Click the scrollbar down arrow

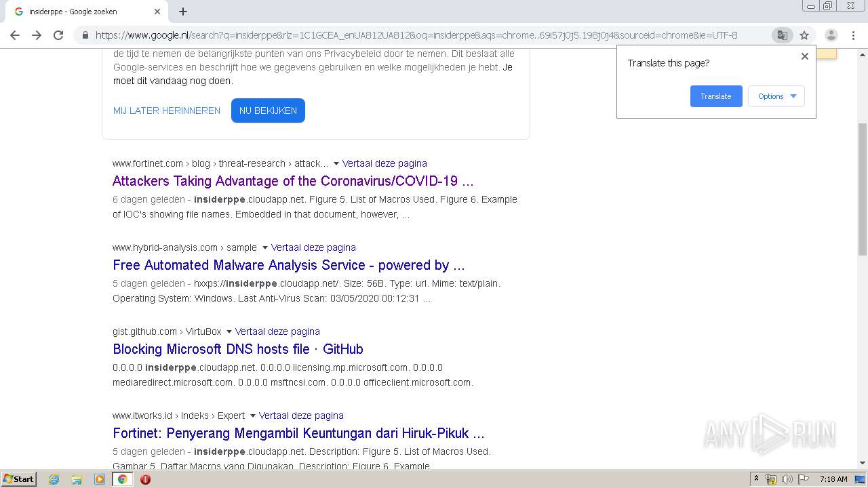point(862,463)
